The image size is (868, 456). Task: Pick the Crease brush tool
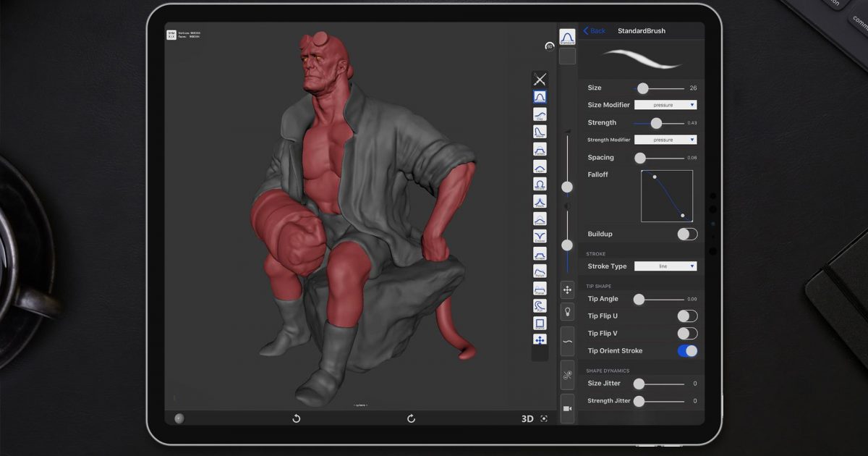pos(540,236)
